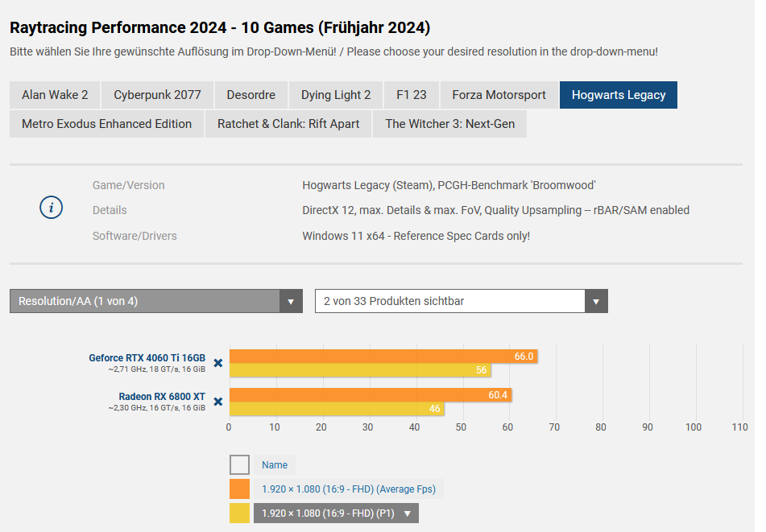Image resolution: width=766 pixels, height=532 pixels.
Task: Click the yellow legend color swatch
Action: (239, 513)
